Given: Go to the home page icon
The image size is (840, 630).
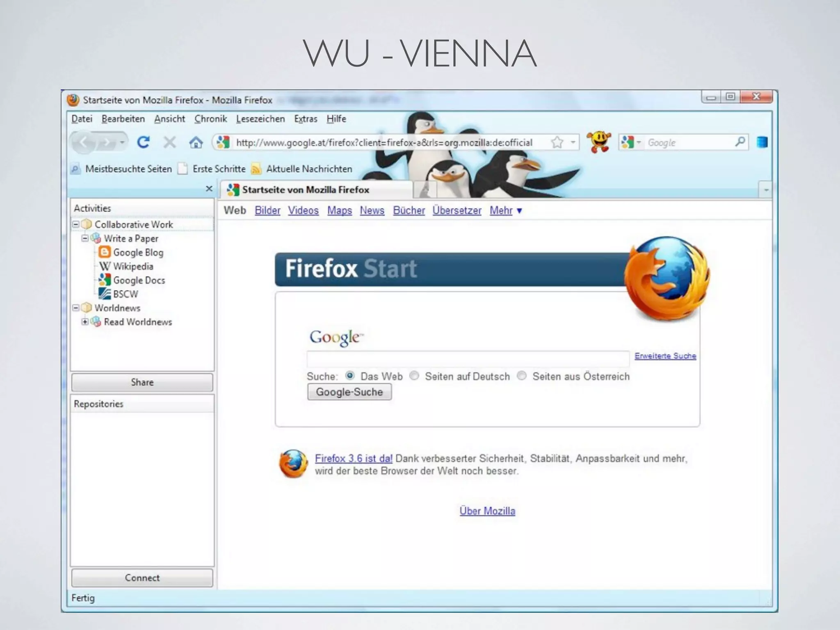Looking at the screenshot, I should coord(196,142).
